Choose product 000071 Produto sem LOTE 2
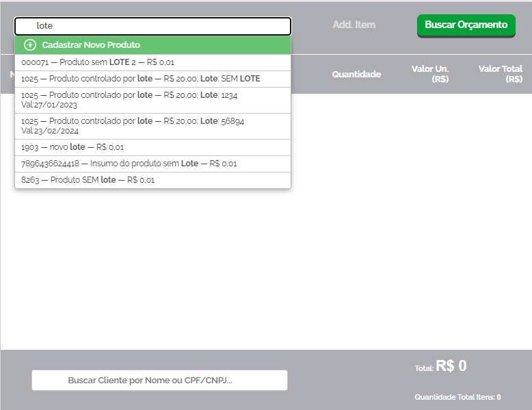This screenshot has height=410, width=532. pyautogui.click(x=98, y=62)
